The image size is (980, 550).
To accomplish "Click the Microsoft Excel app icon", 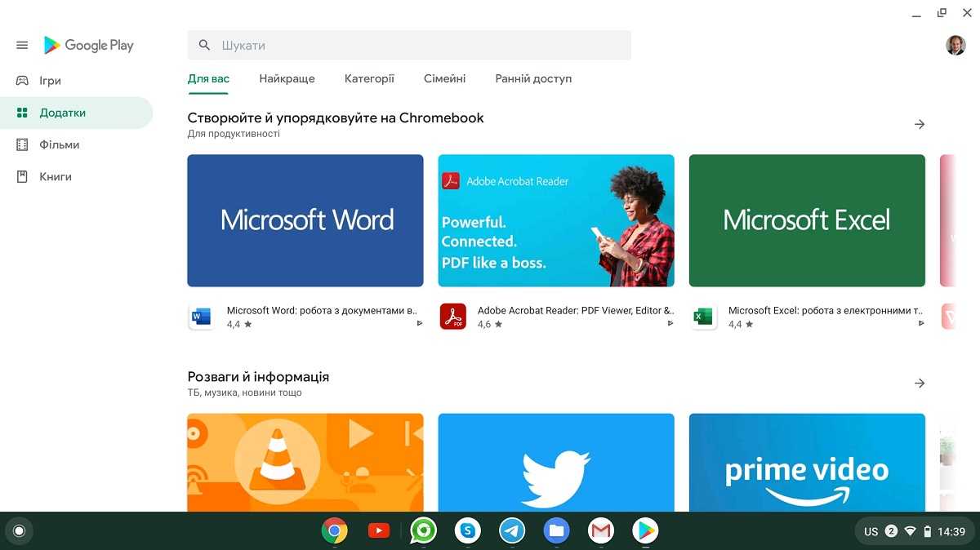I will point(703,317).
